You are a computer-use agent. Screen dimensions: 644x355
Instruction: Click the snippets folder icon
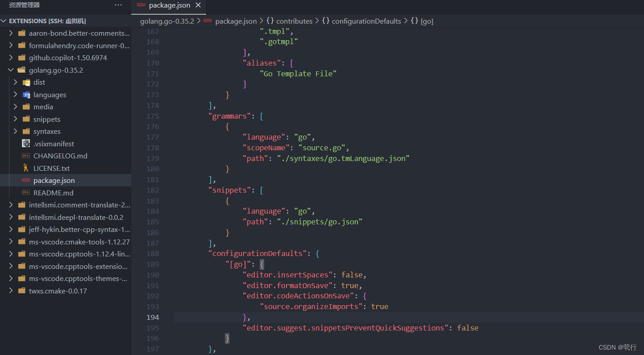pyautogui.click(x=27, y=119)
